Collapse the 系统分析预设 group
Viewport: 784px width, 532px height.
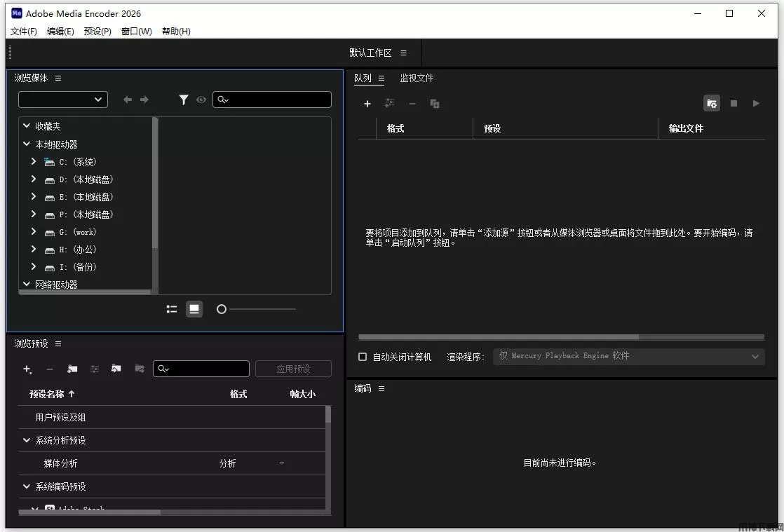pos(27,440)
